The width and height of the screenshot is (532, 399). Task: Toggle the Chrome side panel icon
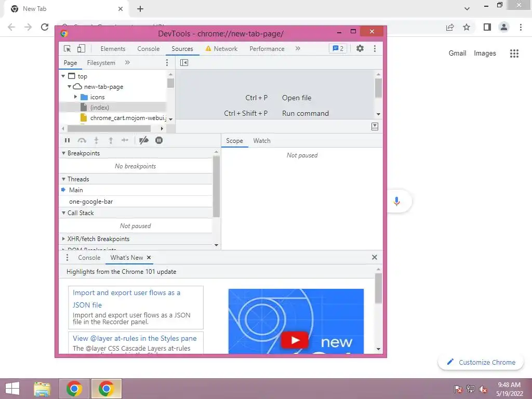coord(487,27)
